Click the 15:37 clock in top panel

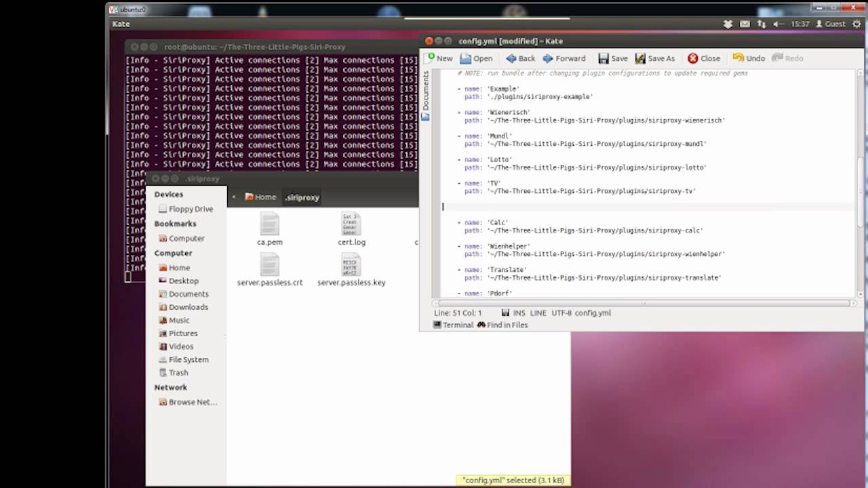(800, 24)
